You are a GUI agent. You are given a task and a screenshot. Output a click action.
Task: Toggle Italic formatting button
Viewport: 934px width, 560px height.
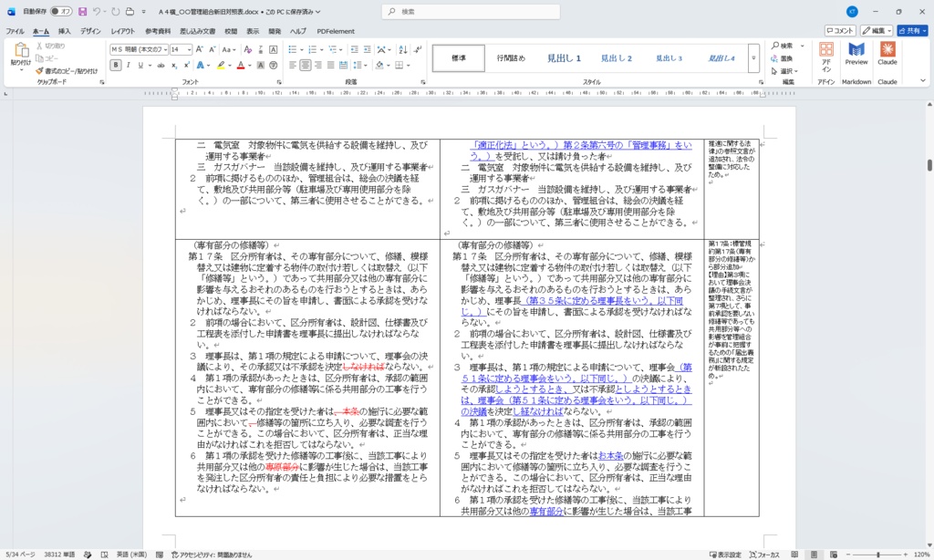(x=128, y=66)
